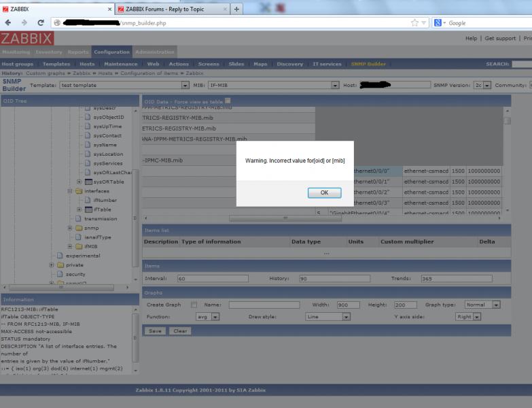Viewport: 532px width, 408px height.
Task: Select ianaifType leaf icon
Action: click(x=78, y=237)
